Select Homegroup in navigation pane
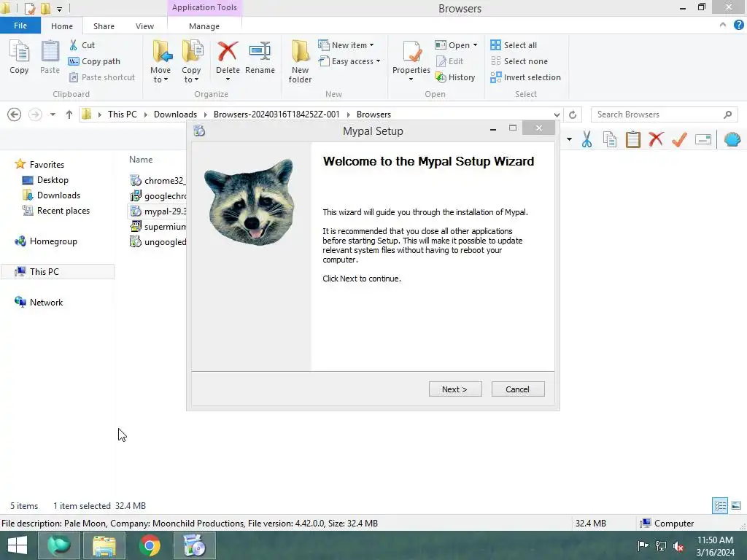 (x=46, y=241)
